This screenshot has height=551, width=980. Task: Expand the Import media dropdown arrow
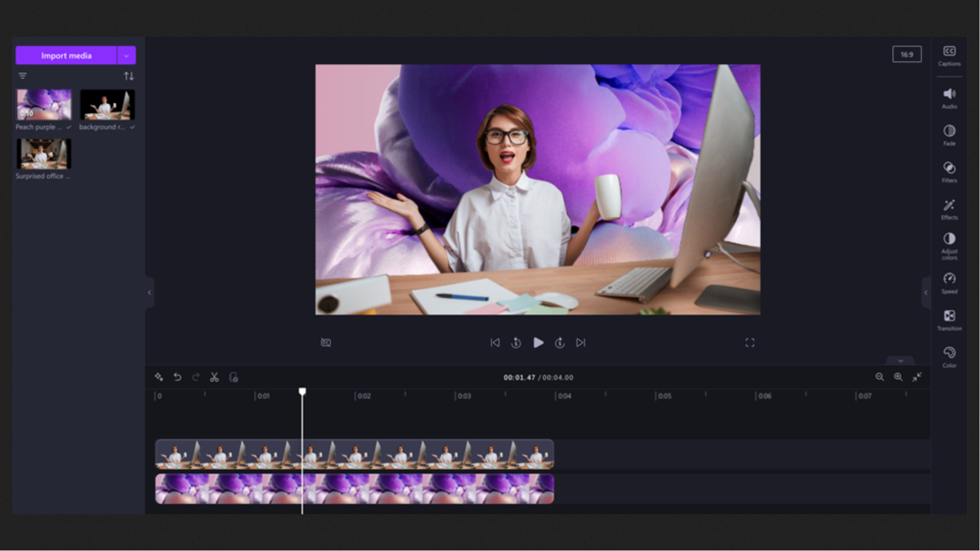click(127, 55)
